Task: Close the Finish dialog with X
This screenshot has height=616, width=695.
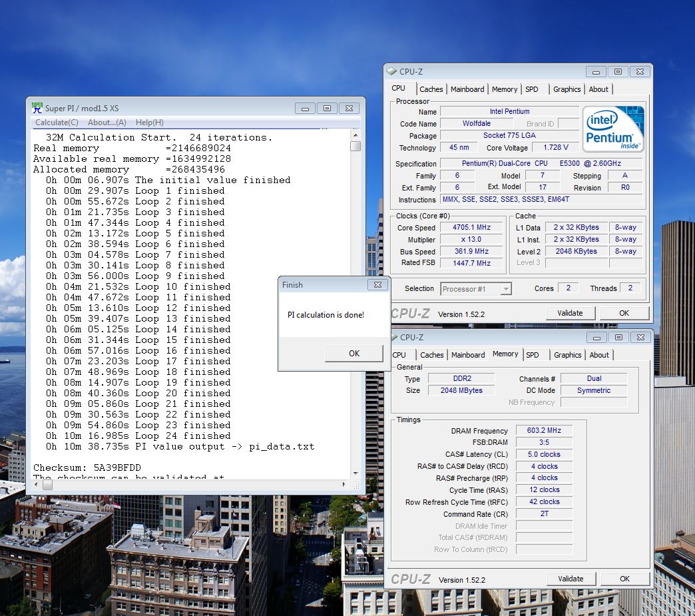Action: pyautogui.click(x=377, y=285)
